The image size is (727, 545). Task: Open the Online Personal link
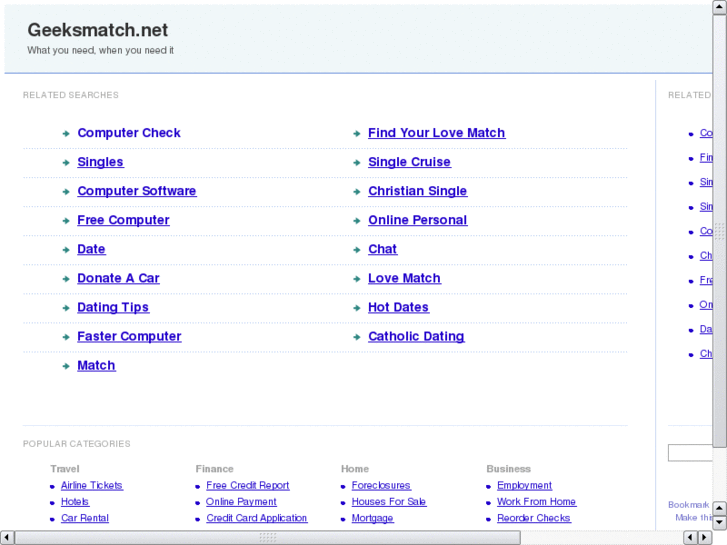pyautogui.click(x=417, y=220)
